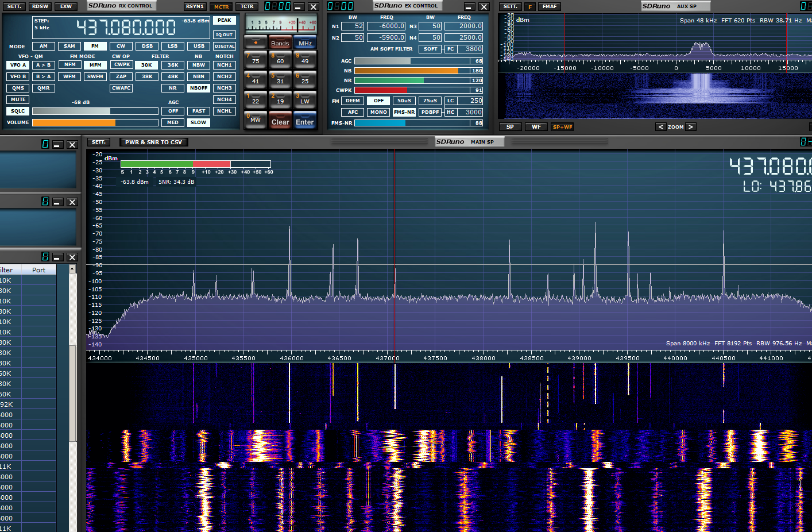This screenshot has height=532, width=812.
Task: Switch mode to LSB
Action: pos(173,46)
